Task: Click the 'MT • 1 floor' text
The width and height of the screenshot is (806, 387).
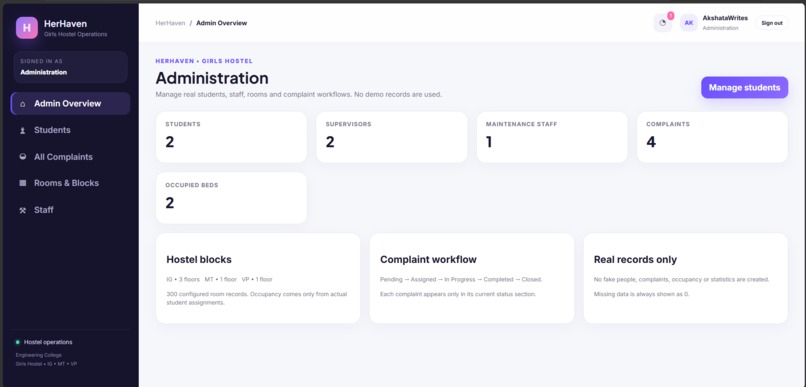Action: coord(221,280)
